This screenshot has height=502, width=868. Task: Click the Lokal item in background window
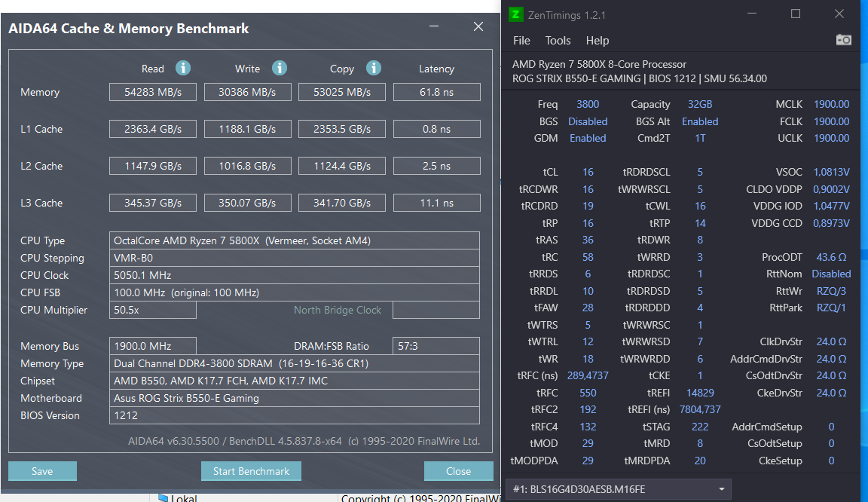pyautogui.click(x=178, y=497)
